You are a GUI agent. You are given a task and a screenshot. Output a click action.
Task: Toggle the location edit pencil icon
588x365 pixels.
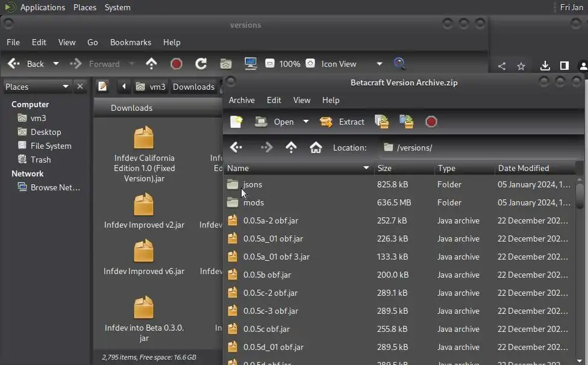[102, 87]
